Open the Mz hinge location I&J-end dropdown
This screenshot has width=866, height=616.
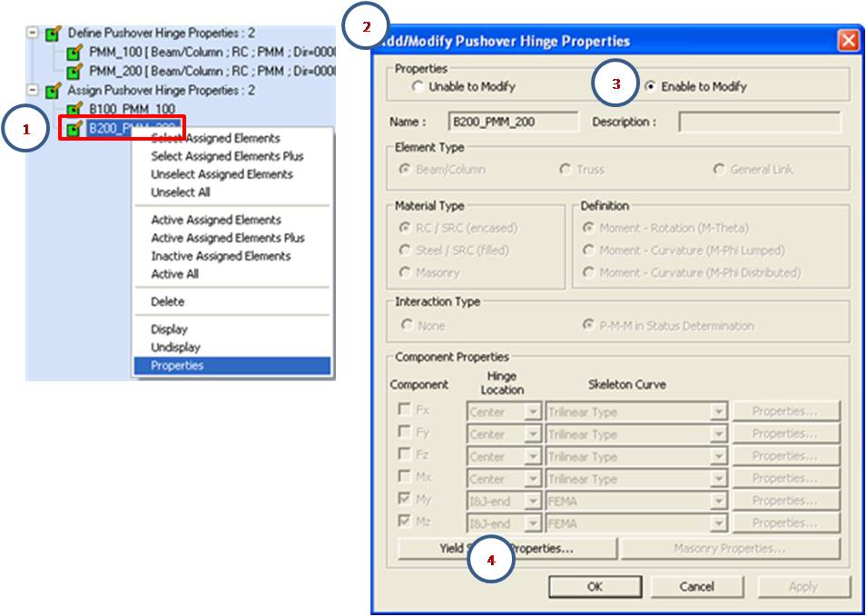coord(533,523)
